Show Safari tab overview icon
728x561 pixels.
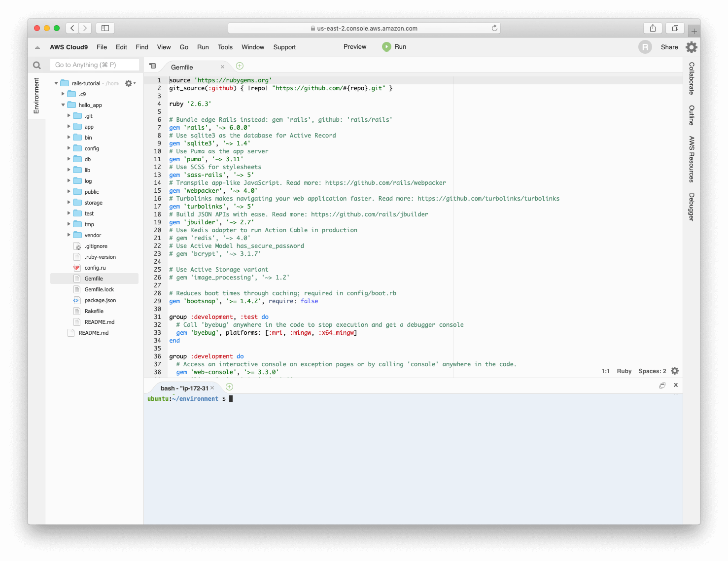pyautogui.click(x=675, y=28)
